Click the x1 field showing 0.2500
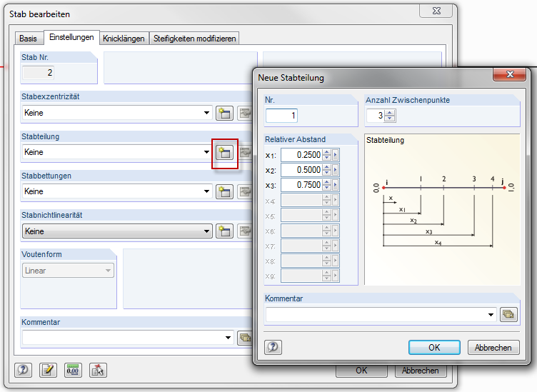The image size is (537, 392). [302, 155]
